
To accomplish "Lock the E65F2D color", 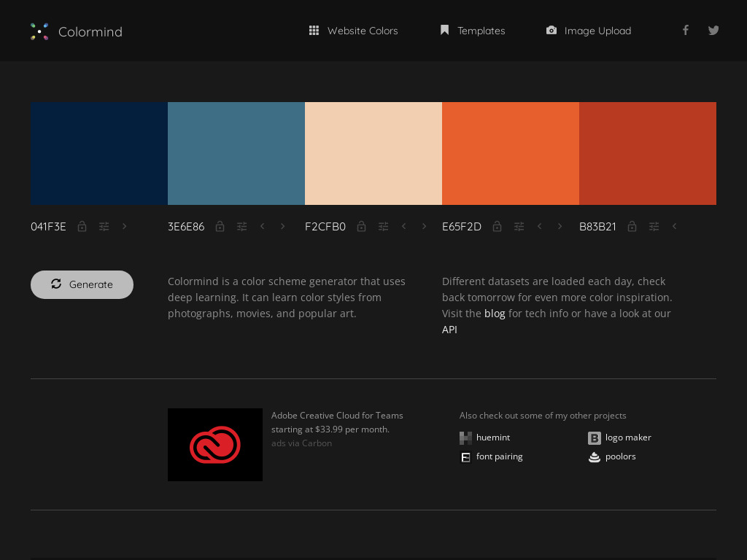I will click(x=497, y=226).
